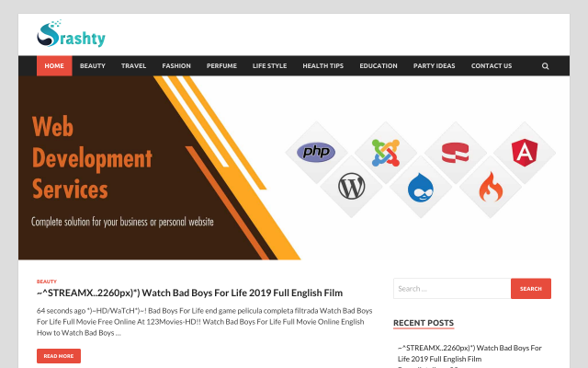The width and height of the screenshot is (588, 368).
Task: Click the CakePHP logo in banner
Action: 456,153
